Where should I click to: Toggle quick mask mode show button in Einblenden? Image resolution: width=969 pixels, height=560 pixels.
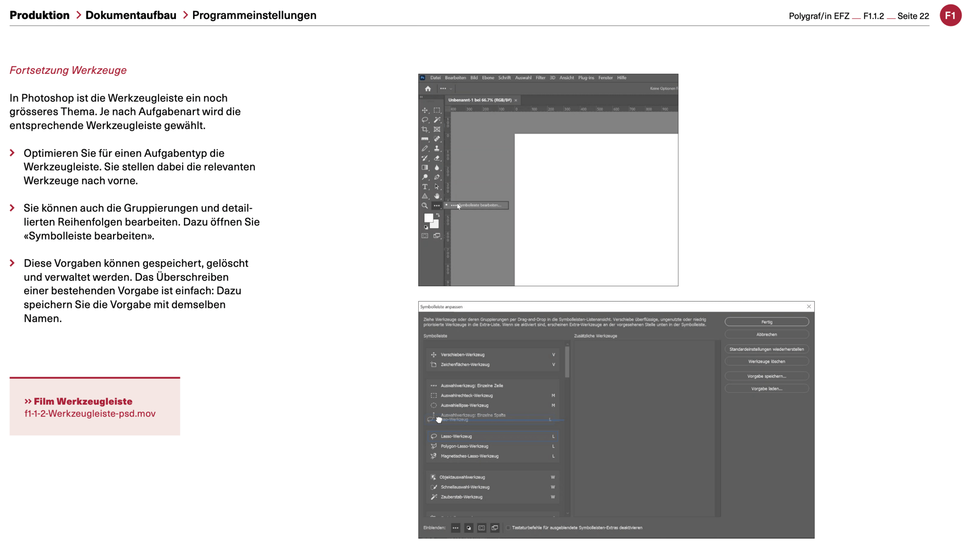[x=481, y=528]
